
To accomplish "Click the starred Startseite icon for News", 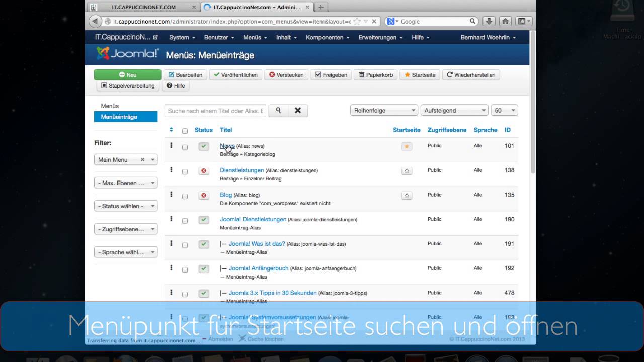I will [x=407, y=146].
